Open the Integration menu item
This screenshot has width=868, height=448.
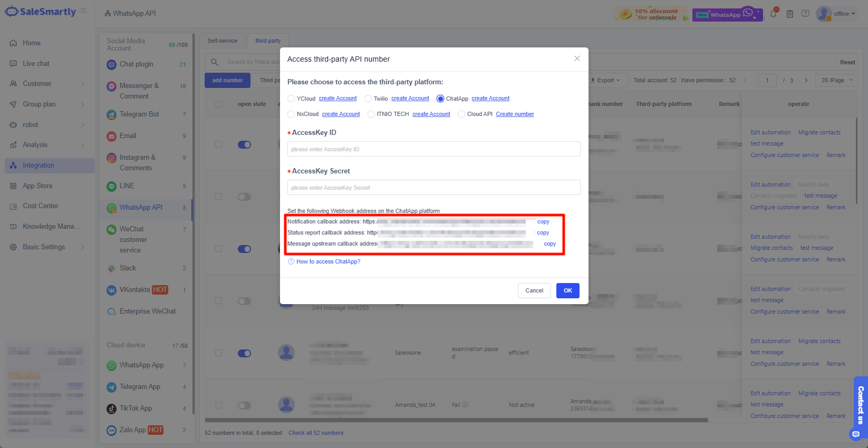pos(38,165)
